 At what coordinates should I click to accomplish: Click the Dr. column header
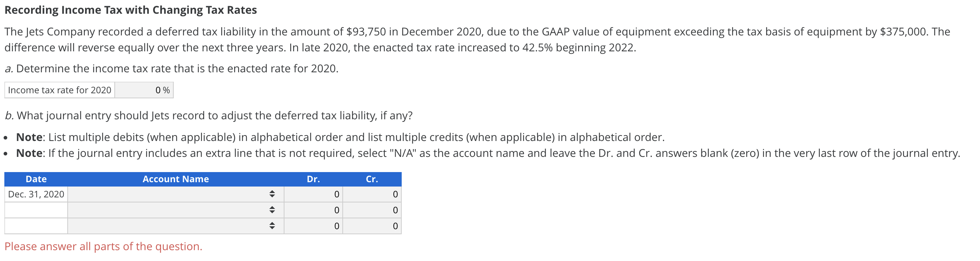pos(313,179)
